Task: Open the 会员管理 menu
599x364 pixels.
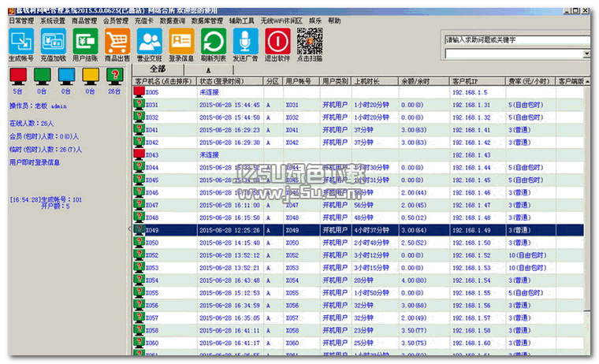Action: (x=116, y=20)
